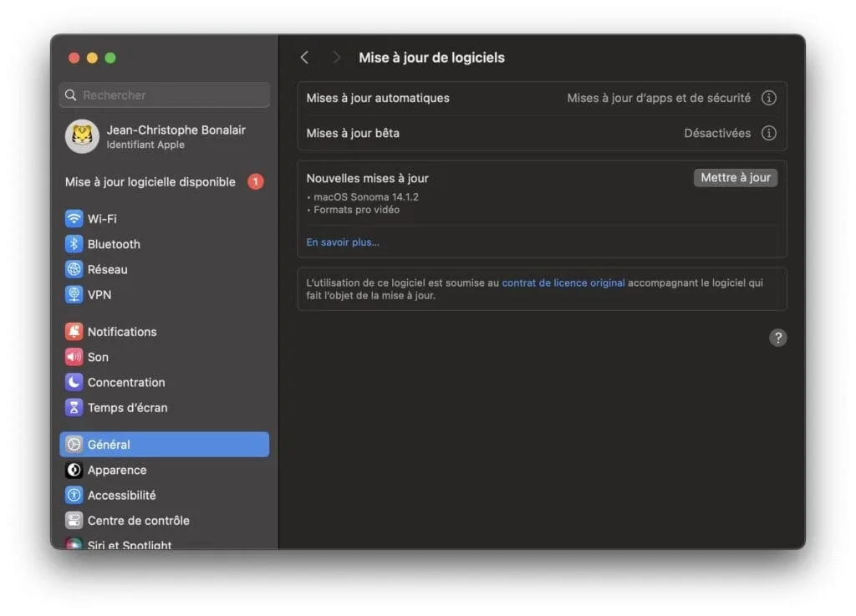Open Notifications settings

pyautogui.click(x=122, y=331)
